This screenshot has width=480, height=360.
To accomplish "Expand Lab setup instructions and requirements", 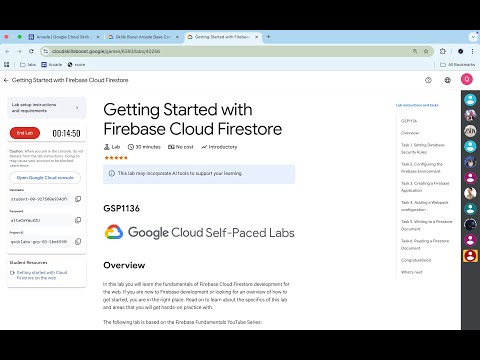I will point(47,108).
